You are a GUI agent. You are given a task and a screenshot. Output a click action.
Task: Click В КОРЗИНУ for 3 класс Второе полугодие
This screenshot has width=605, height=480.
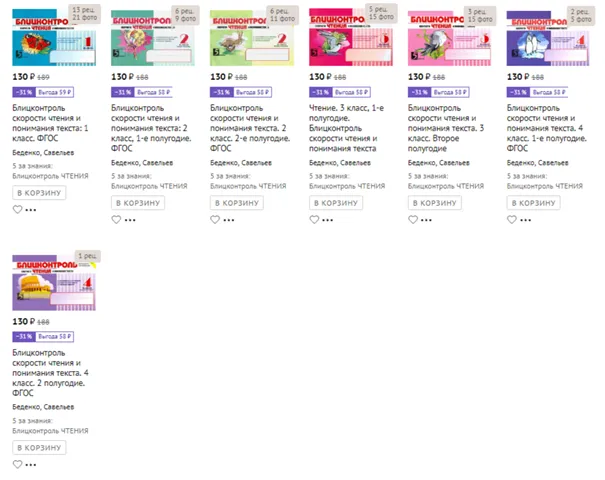coord(435,203)
